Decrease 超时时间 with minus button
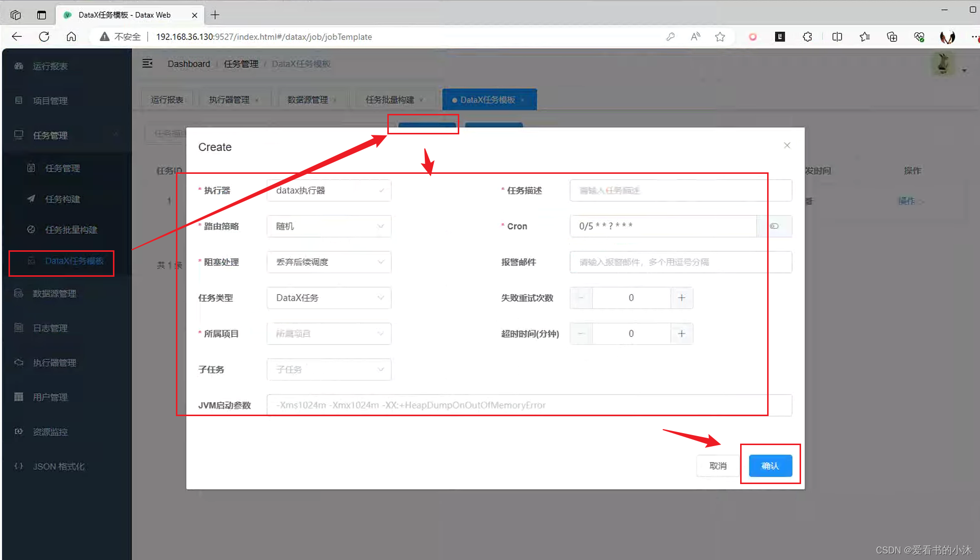 [x=581, y=334]
